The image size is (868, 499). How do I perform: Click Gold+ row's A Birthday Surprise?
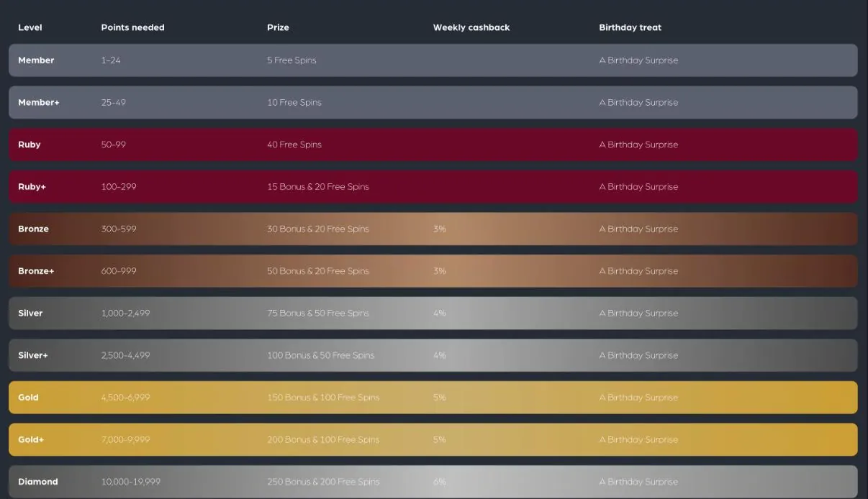[x=638, y=439]
